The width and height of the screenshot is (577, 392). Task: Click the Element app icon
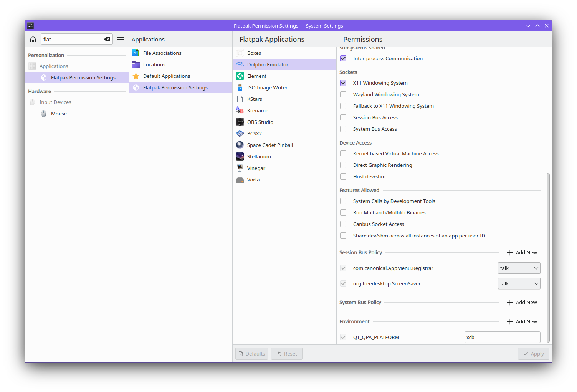pyautogui.click(x=240, y=76)
